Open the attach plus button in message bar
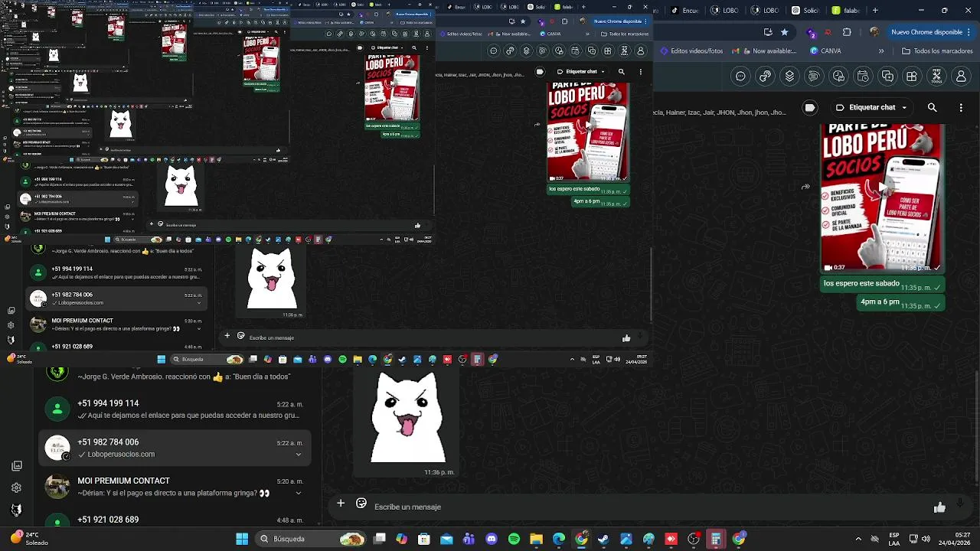 pos(341,504)
